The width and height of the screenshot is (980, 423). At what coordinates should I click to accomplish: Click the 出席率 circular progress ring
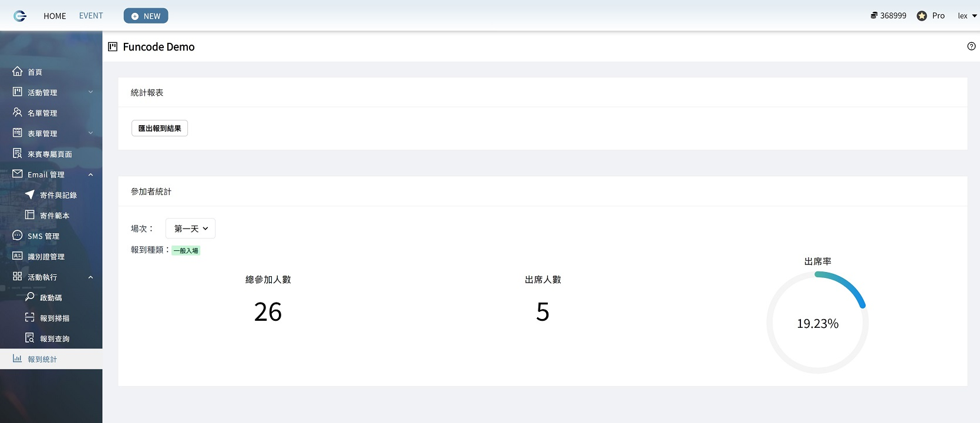(x=817, y=323)
